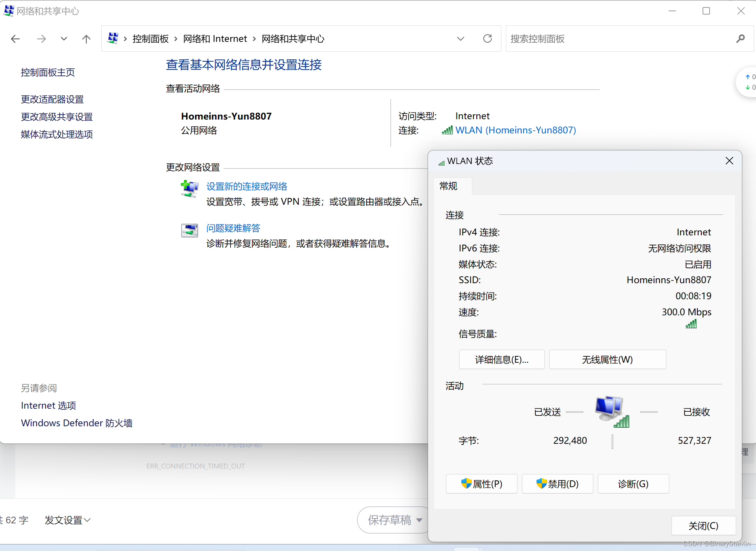Click the back navigation arrow
The image size is (756, 551).
pos(15,39)
